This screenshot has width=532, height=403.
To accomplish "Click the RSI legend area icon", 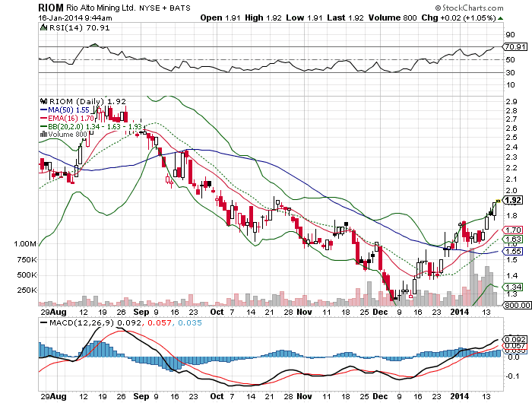I will 43,27.
